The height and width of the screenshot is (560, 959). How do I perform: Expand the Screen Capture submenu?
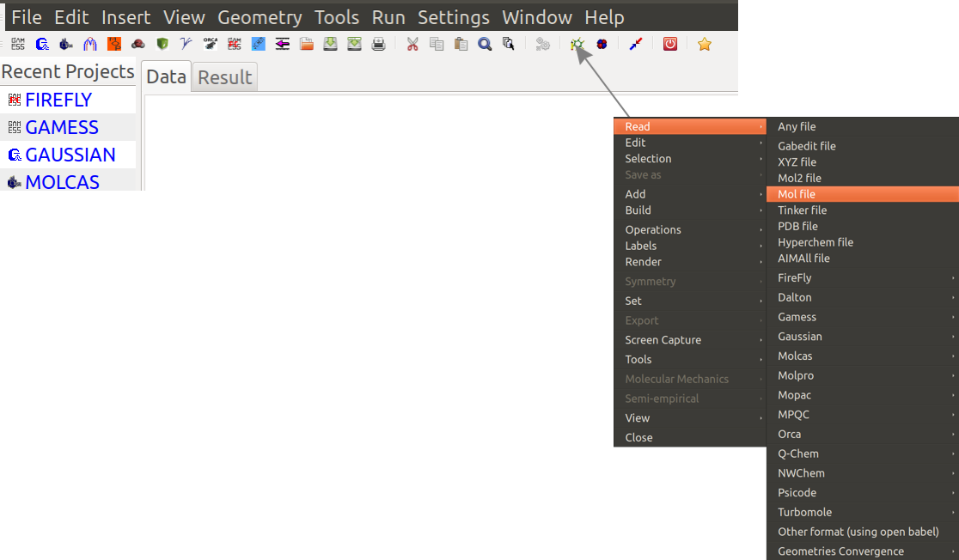click(690, 340)
